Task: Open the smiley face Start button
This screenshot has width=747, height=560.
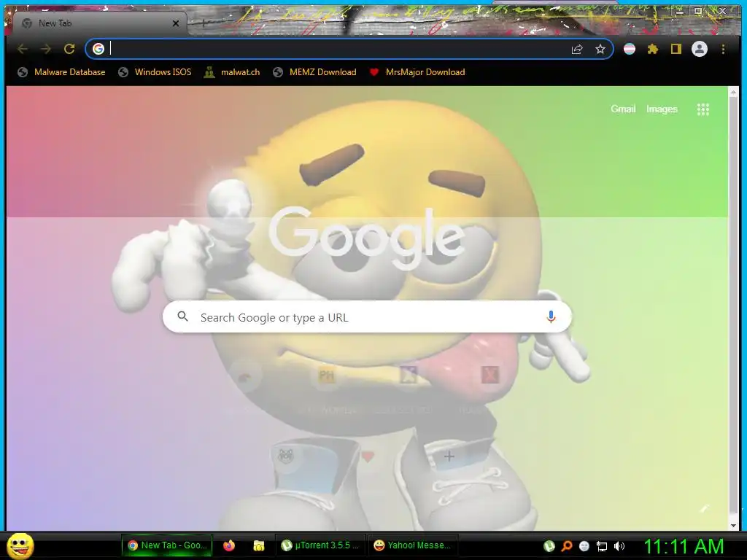Action: 20,545
